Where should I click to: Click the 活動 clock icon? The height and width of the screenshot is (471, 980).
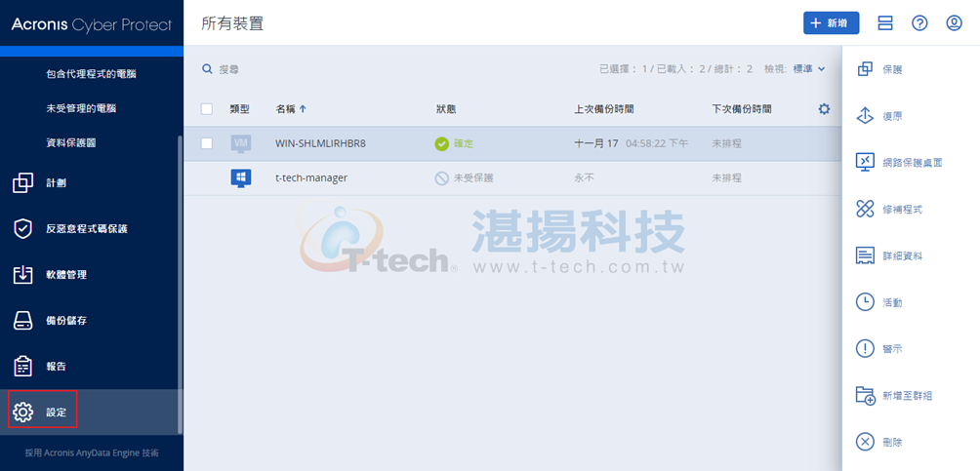click(865, 302)
